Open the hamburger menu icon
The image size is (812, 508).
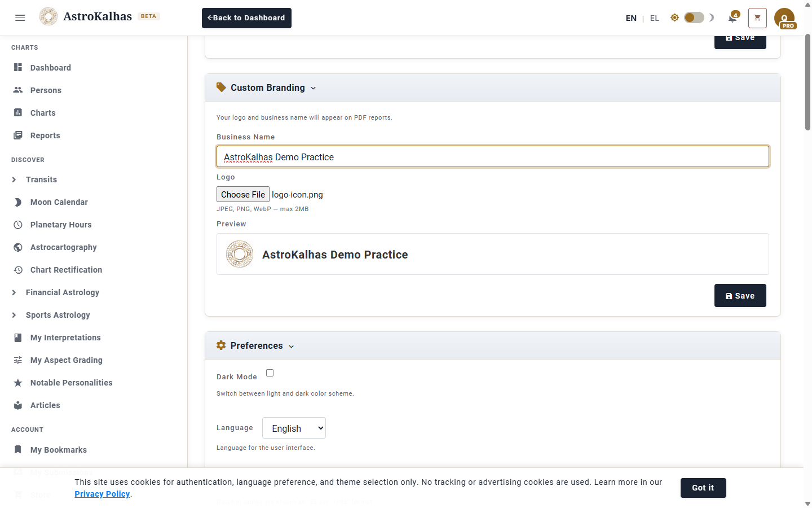point(20,17)
